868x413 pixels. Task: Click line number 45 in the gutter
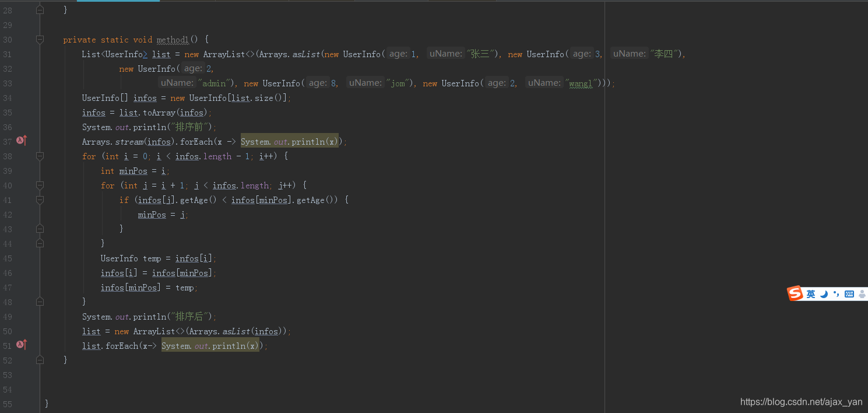pyautogui.click(x=8, y=258)
